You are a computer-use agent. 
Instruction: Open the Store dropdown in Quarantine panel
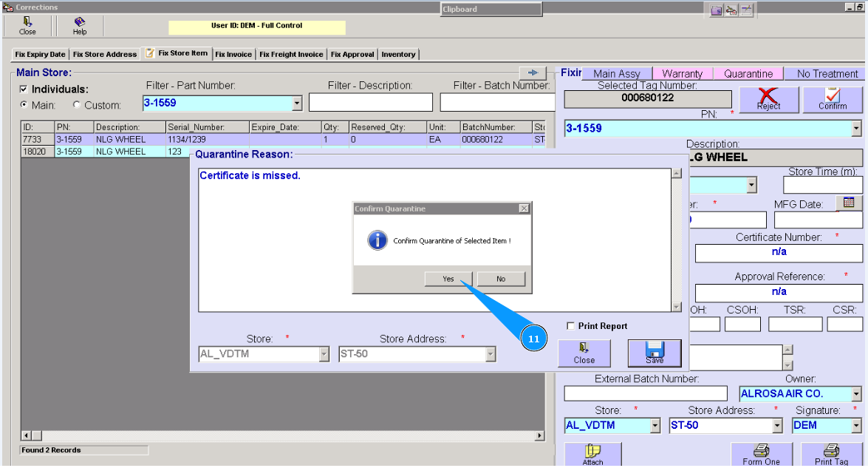324,354
